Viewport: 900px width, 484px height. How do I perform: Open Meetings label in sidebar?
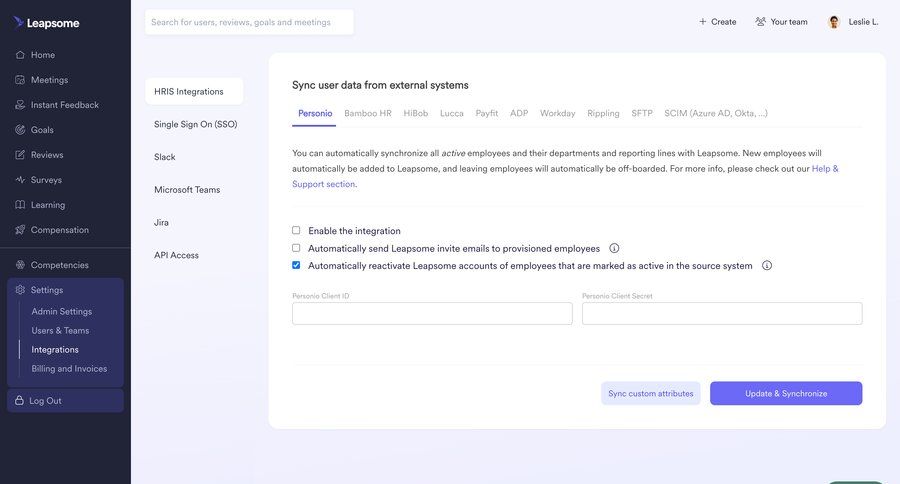click(x=49, y=80)
